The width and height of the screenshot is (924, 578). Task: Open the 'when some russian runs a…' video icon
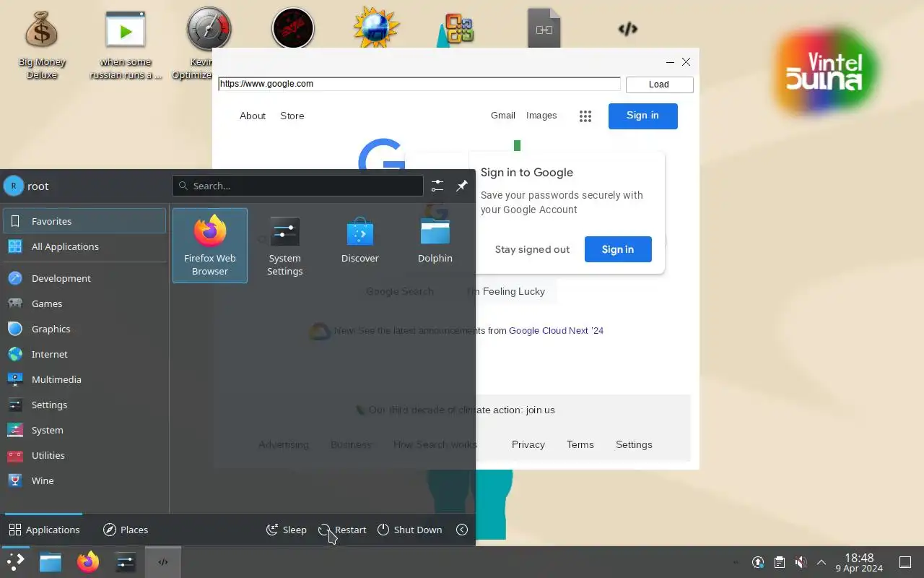click(126, 43)
